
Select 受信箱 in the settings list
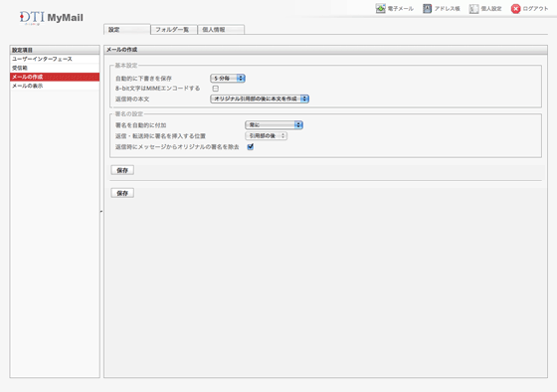click(x=55, y=68)
